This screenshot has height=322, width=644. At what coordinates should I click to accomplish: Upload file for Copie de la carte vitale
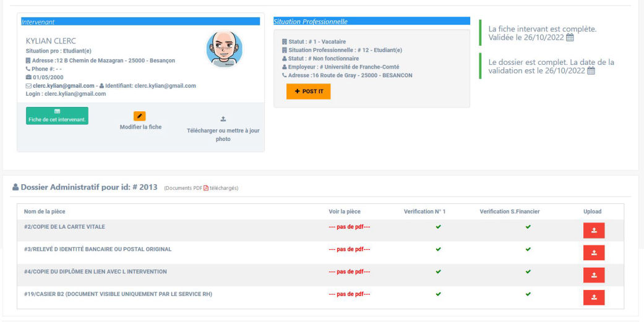pos(593,231)
